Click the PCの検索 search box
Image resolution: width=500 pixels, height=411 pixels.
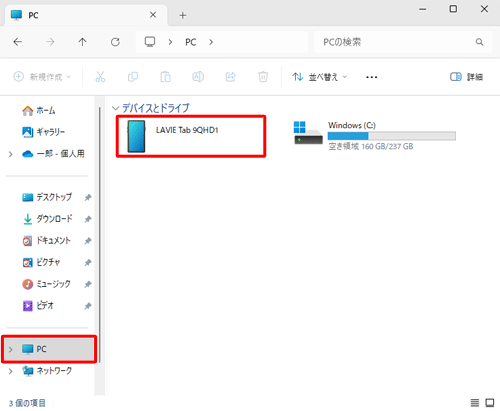click(403, 42)
